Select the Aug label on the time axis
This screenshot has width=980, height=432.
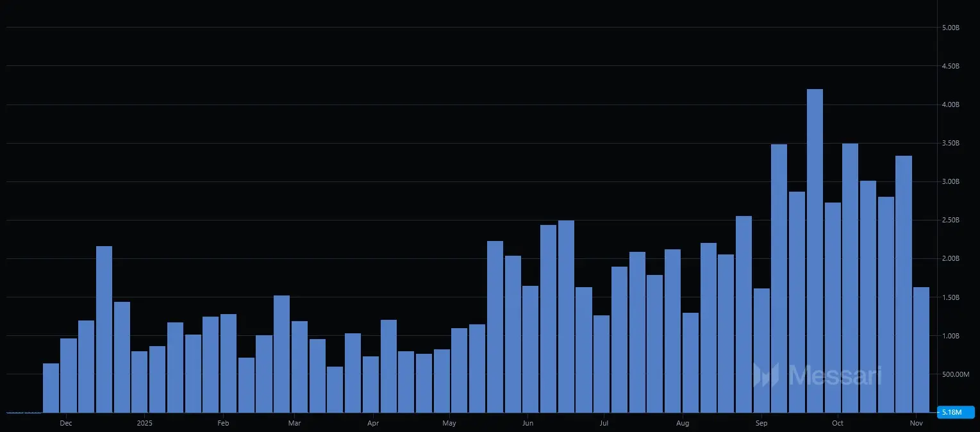[x=683, y=423]
